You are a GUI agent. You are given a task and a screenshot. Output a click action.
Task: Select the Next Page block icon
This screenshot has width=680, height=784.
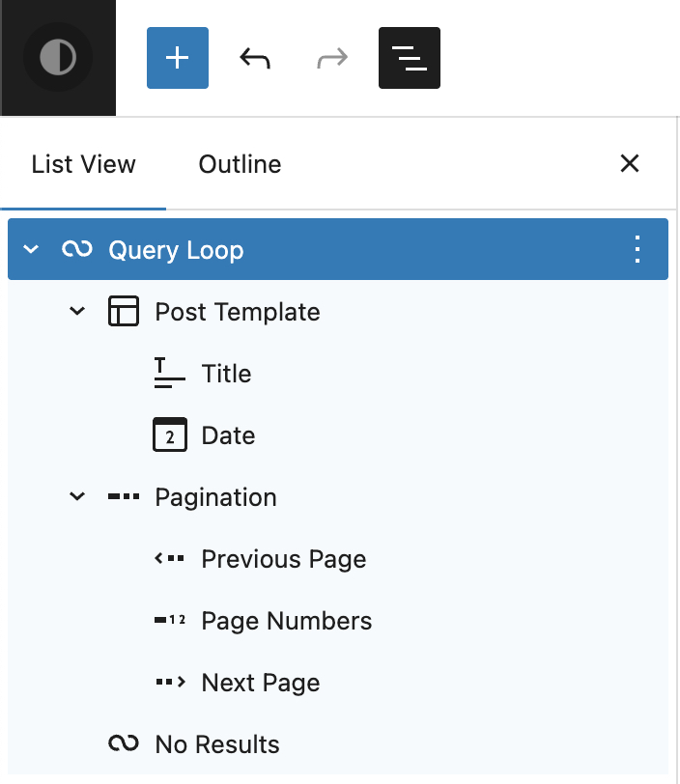tap(169, 683)
